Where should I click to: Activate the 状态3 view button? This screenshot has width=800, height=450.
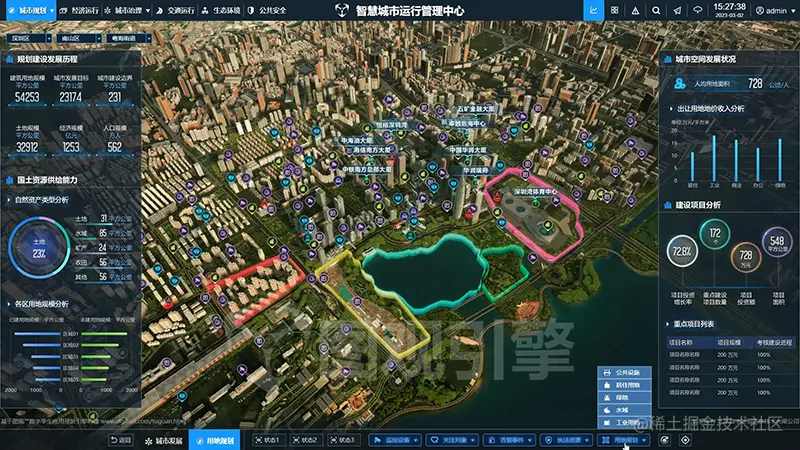pos(342,440)
